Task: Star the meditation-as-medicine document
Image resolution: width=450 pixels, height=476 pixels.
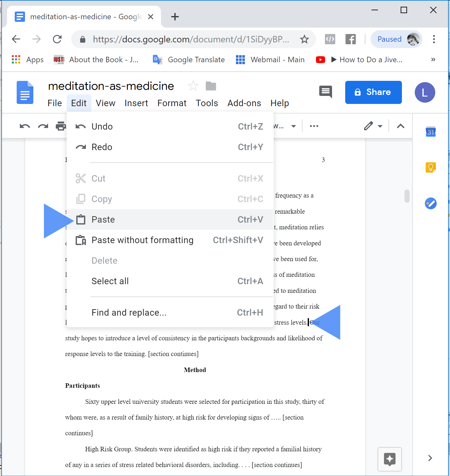Action: click(x=193, y=86)
